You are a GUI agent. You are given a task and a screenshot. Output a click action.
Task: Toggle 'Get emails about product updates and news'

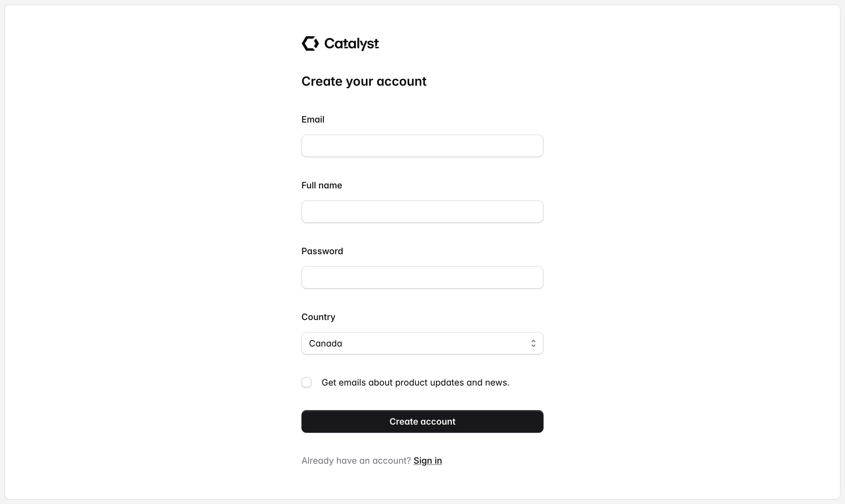[x=306, y=382]
